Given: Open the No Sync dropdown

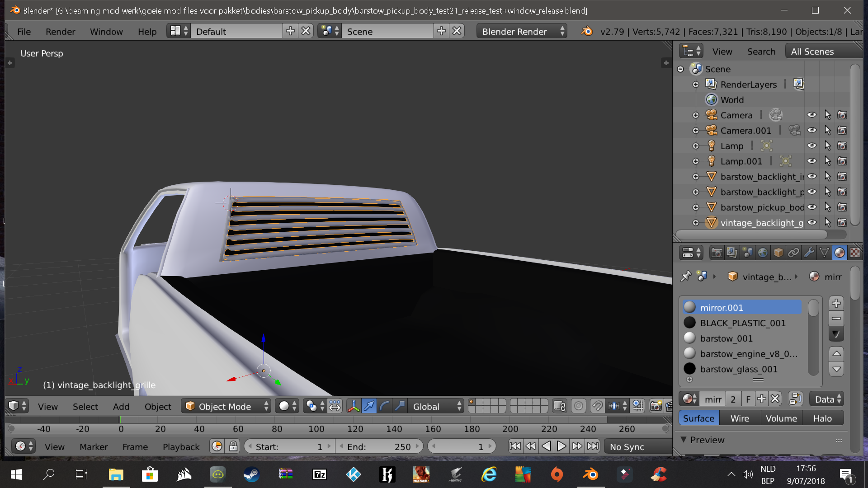Looking at the screenshot, I should pyautogui.click(x=638, y=446).
